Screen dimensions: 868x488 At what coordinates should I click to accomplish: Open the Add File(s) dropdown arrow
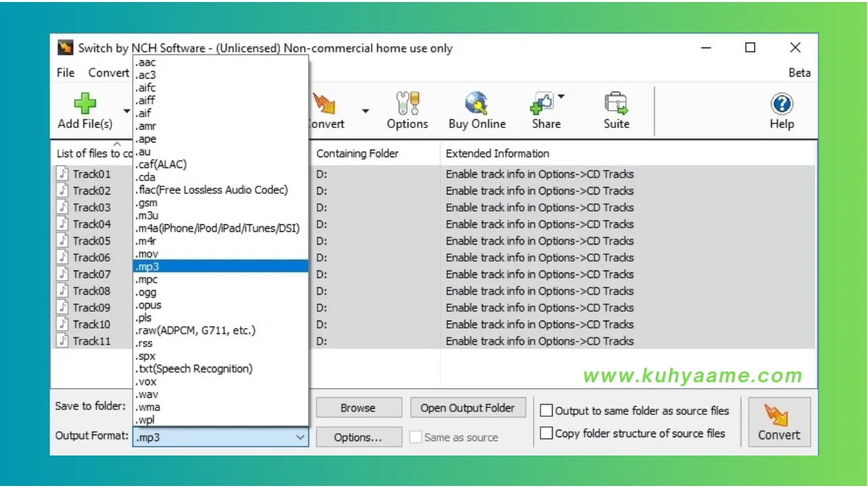127,110
